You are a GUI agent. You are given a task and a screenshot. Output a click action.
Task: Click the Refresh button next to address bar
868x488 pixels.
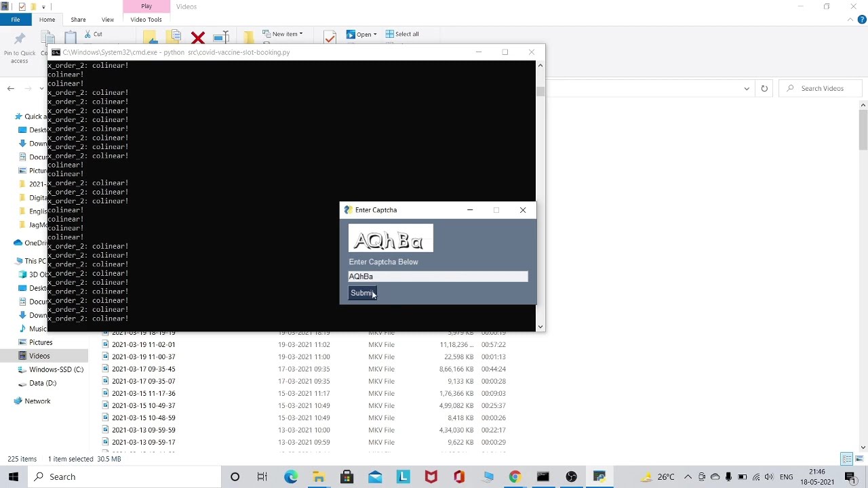(x=764, y=88)
